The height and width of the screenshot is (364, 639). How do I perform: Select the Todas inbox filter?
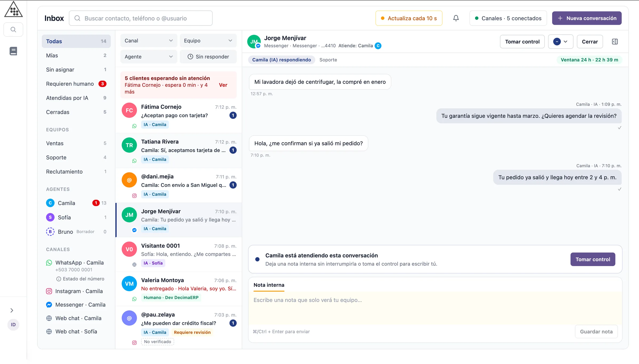coord(76,41)
